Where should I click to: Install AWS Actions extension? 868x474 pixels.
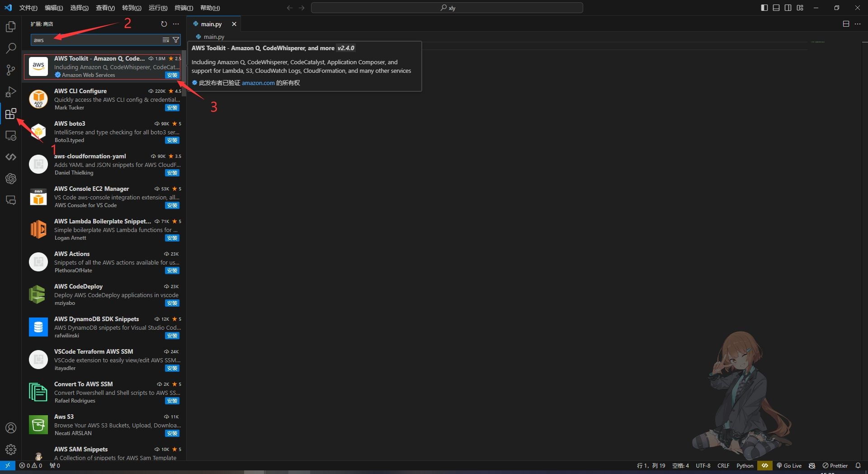point(172,270)
